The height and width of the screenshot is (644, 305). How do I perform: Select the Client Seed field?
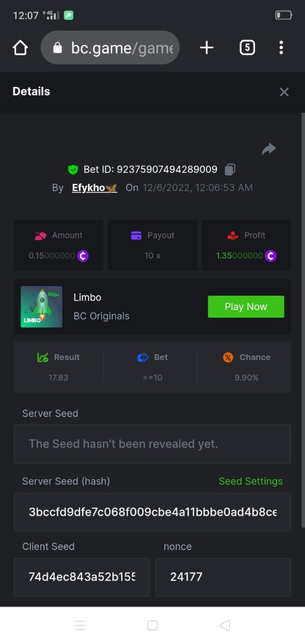(x=82, y=577)
